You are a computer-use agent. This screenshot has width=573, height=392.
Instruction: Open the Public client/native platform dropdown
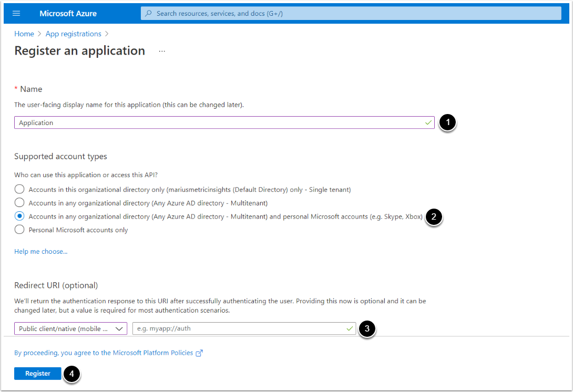pos(70,328)
